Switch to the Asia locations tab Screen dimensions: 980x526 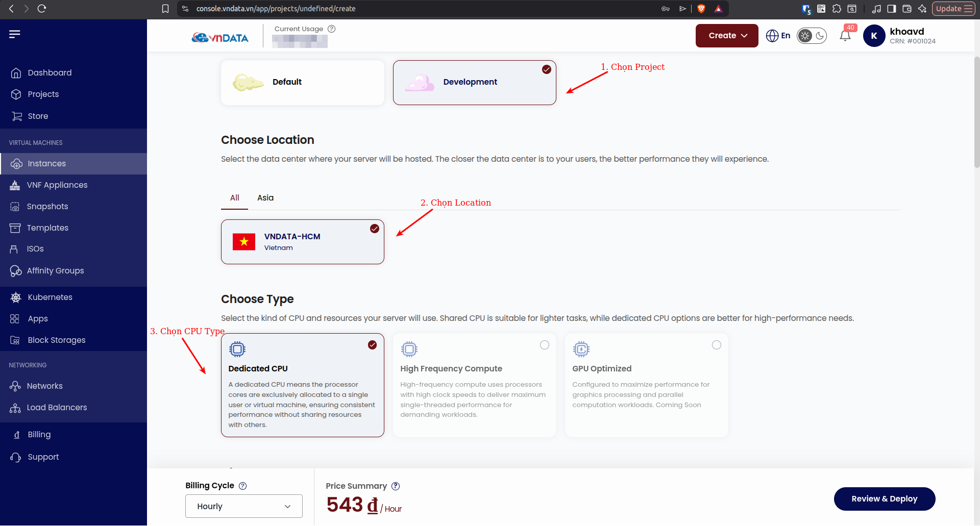(x=265, y=198)
